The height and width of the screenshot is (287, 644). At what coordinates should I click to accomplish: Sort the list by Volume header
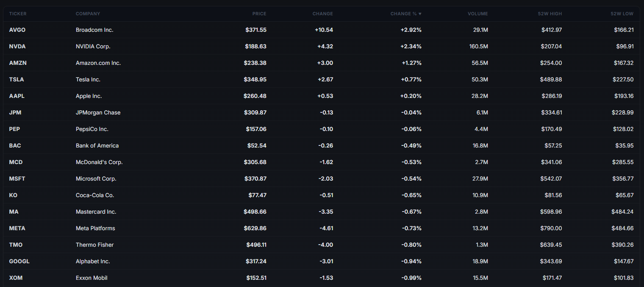tap(477, 14)
